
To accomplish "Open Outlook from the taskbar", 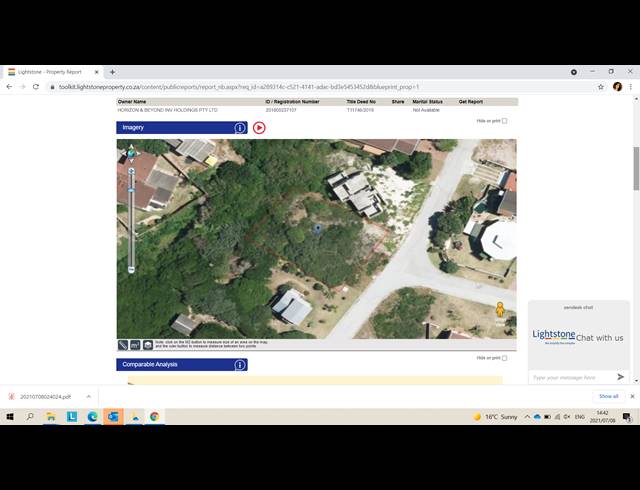I will pyautogui.click(x=113, y=417).
